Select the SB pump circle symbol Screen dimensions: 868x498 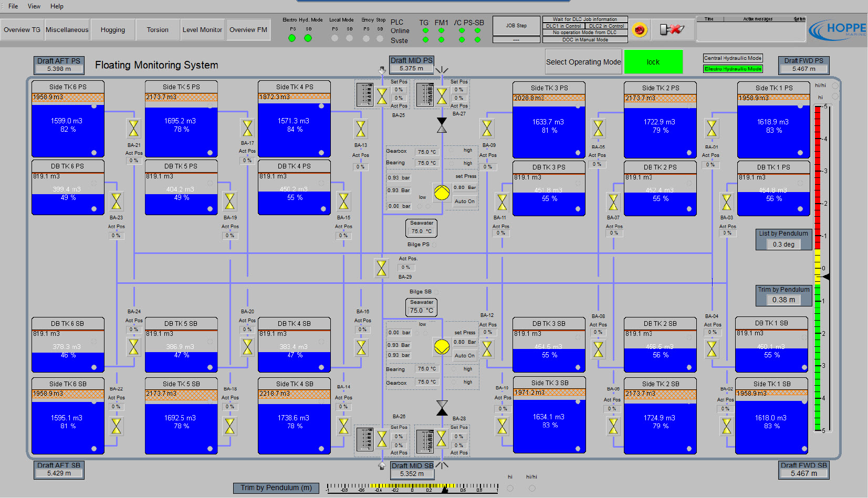[x=442, y=346]
